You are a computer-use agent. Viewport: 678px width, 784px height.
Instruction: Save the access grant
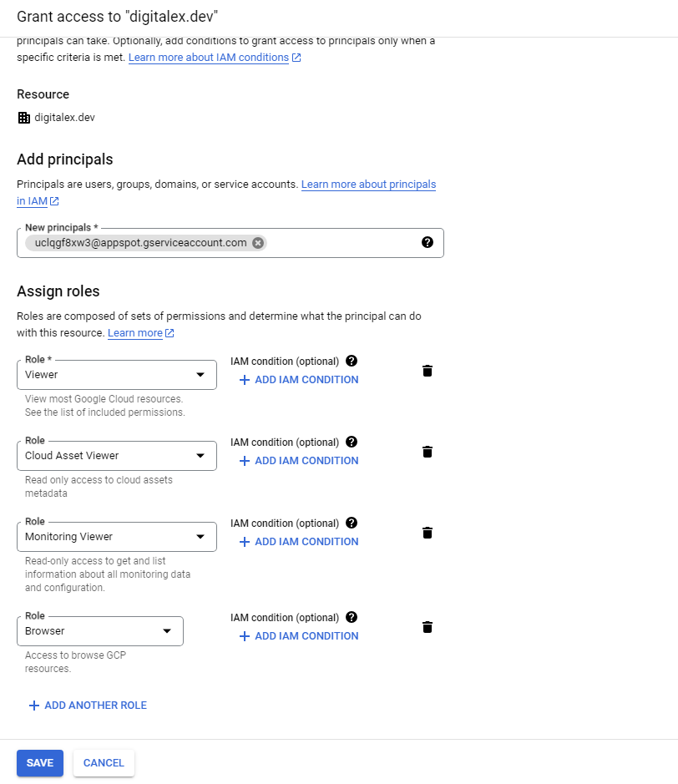40,763
